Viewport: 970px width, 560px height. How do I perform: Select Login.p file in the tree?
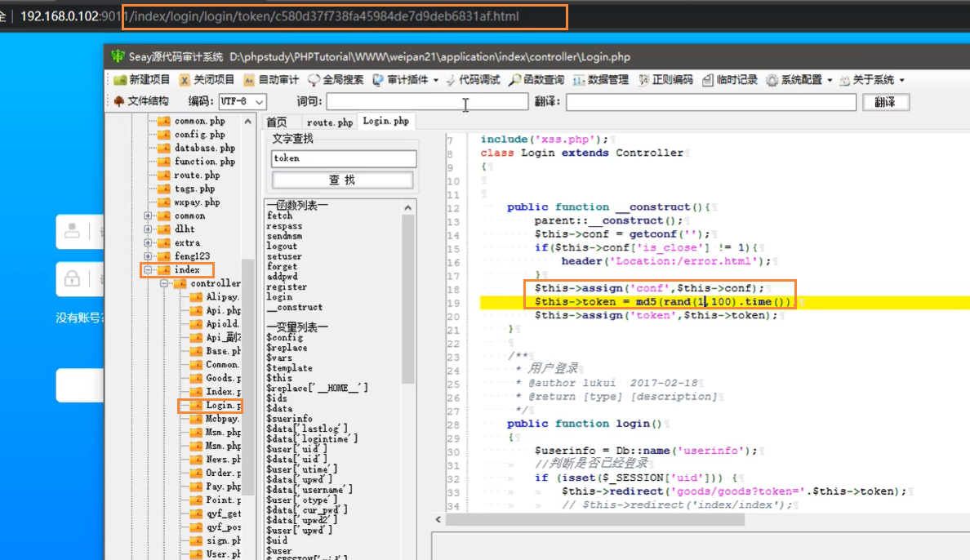pyautogui.click(x=224, y=405)
